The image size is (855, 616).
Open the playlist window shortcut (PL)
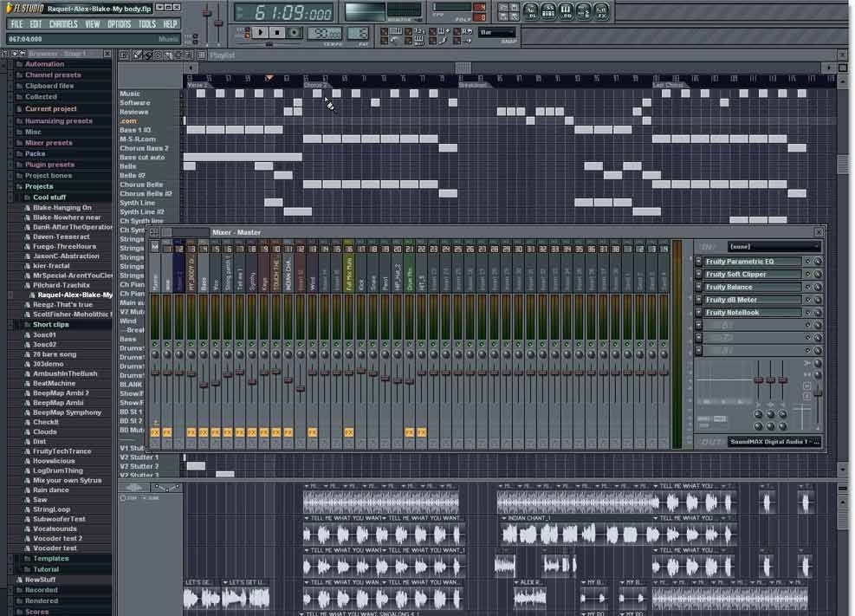pyautogui.click(x=530, y=11)
